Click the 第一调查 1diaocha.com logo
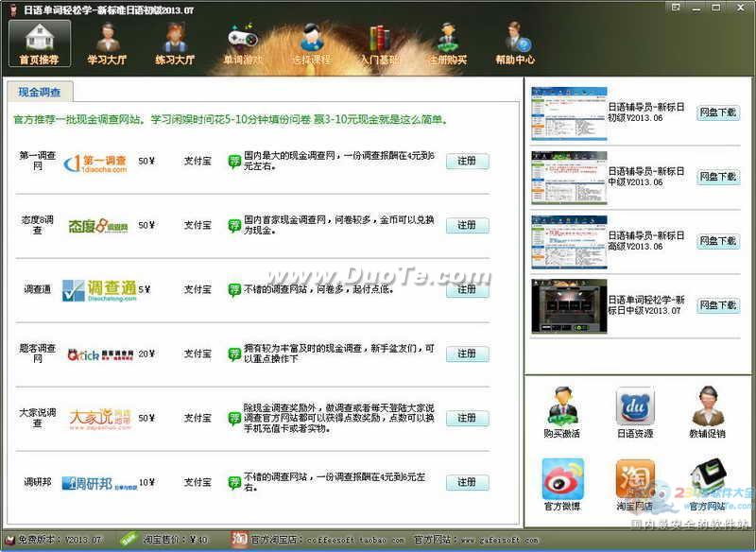 [x=96, y=164]
